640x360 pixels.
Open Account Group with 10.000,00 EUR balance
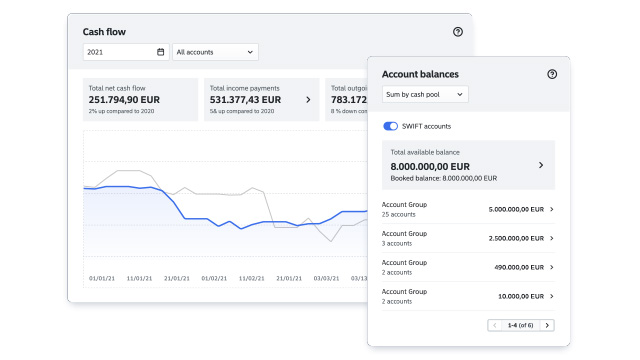(468, 296)
